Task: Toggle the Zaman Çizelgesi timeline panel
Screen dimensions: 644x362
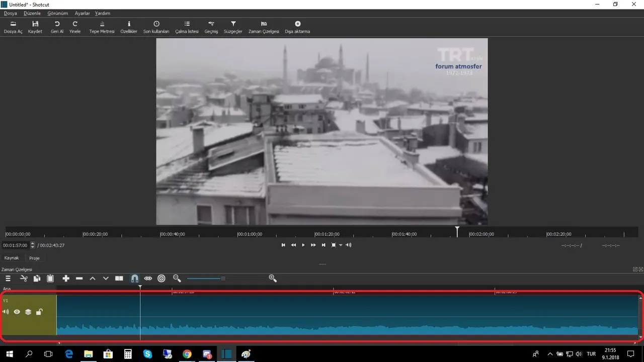Action: (264, 27)
